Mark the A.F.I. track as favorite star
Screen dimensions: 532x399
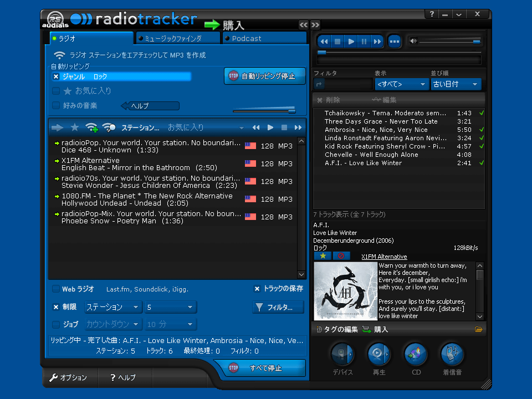[x=323, y=256]
